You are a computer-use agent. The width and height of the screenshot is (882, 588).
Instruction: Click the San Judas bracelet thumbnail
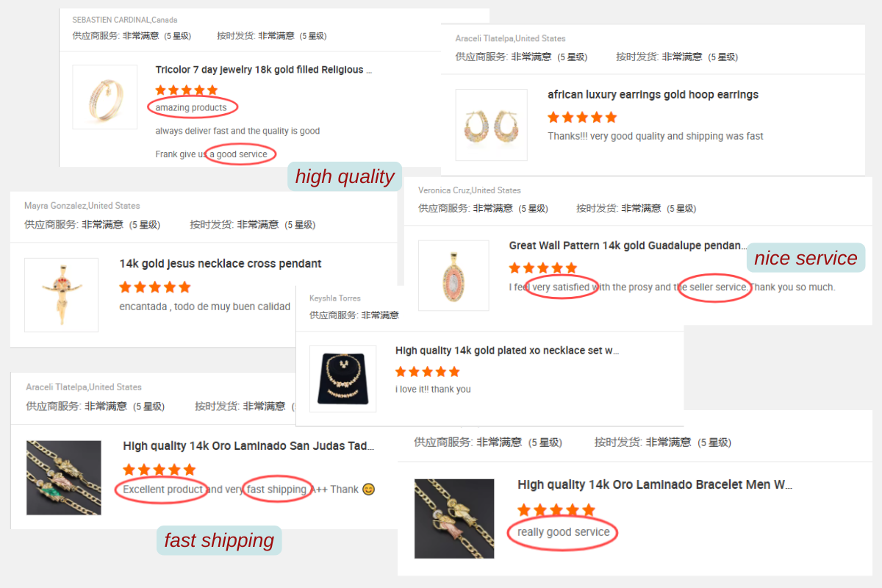tap(64, 478)
